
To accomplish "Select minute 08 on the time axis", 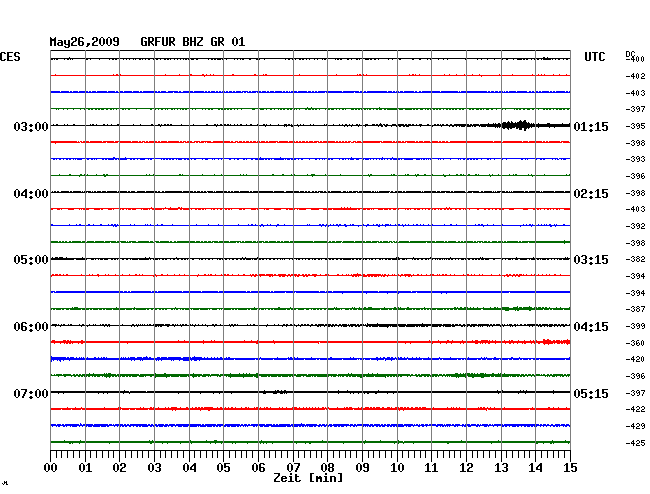I will [x=327, y=468].
